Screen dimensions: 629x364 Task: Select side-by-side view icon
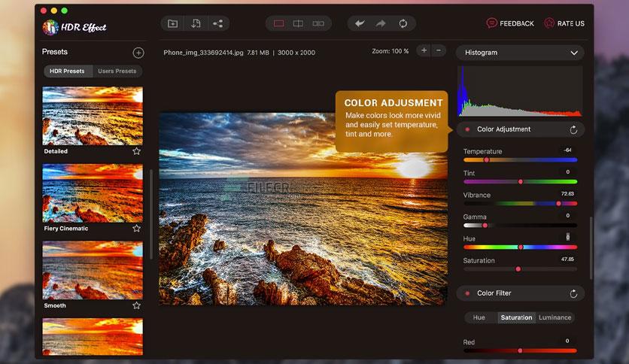(318, 23)
